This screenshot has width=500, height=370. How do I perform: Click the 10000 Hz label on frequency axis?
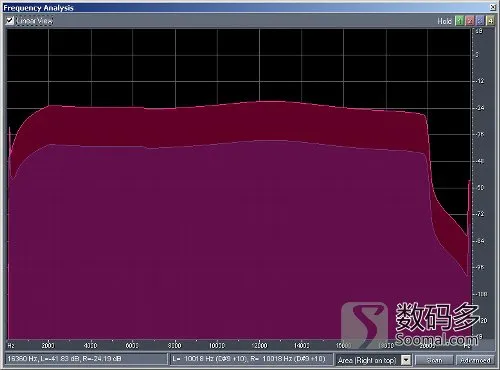tap(217, 346)
